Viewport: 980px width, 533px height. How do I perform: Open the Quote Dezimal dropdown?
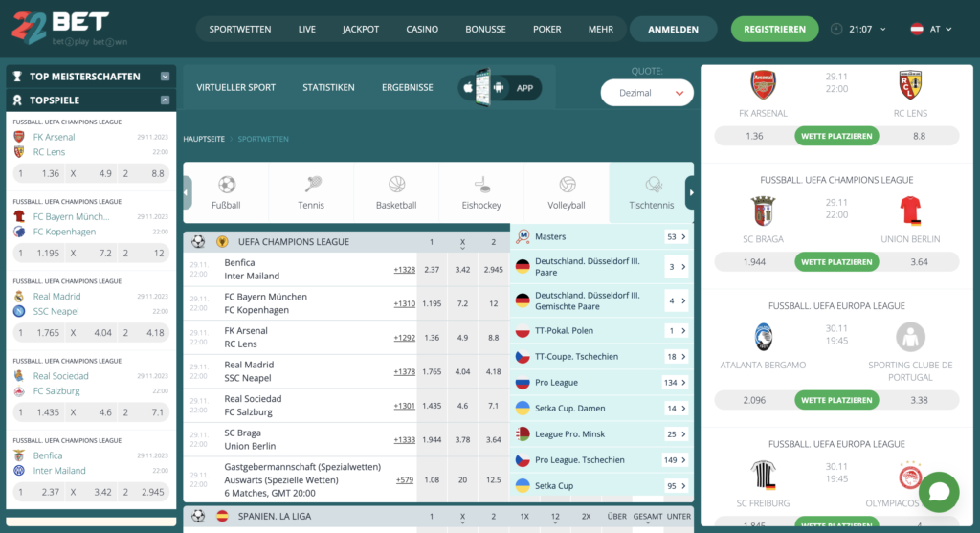pos(647,93)
